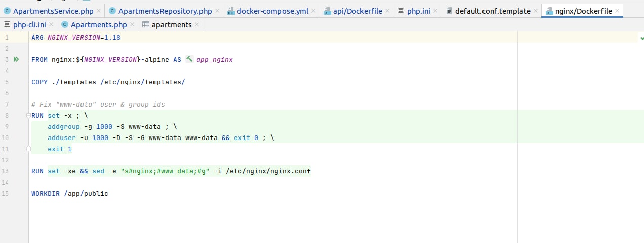Close the docker-compose.yml tab
The width and height of the screenshot is (644, 243).
pos(314,11)
